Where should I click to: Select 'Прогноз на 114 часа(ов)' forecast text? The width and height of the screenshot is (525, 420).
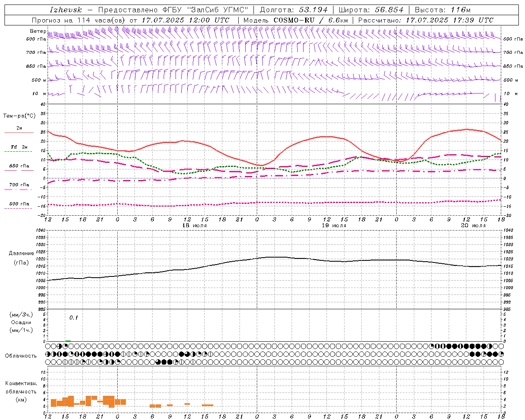(79, 20)
